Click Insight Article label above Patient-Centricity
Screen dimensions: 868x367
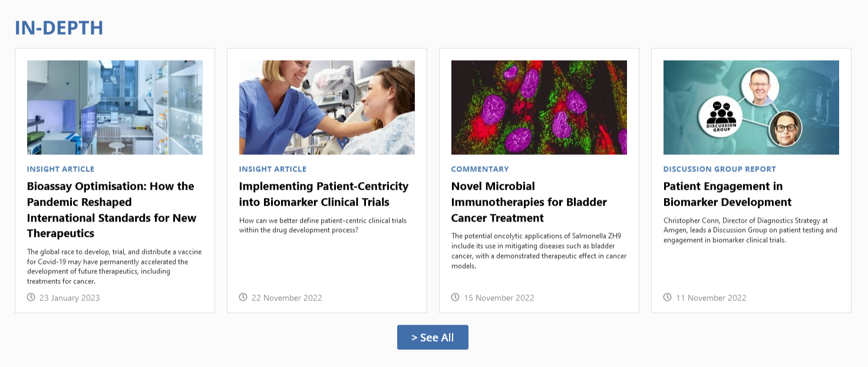click(273, 169)
